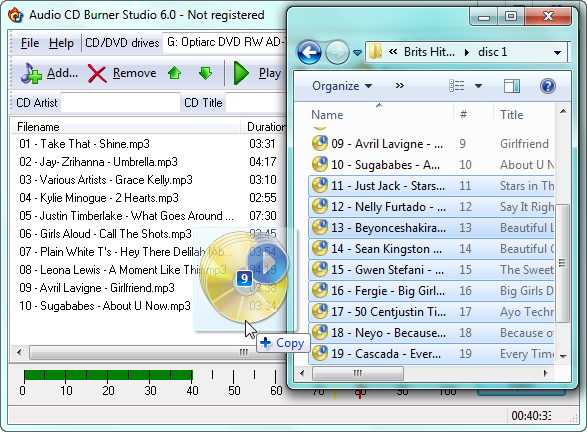Move track up with green arrow

174,73
